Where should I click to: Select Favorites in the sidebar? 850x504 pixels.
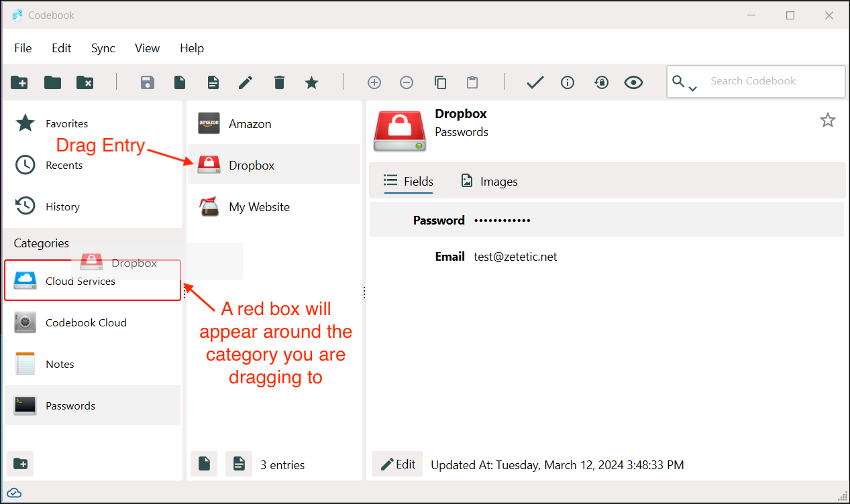click(93, 123)
